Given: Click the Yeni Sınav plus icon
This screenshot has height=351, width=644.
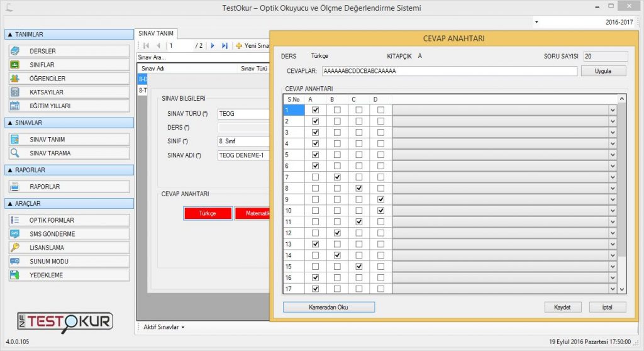Looking at the screenshot, I should [238, 46].
